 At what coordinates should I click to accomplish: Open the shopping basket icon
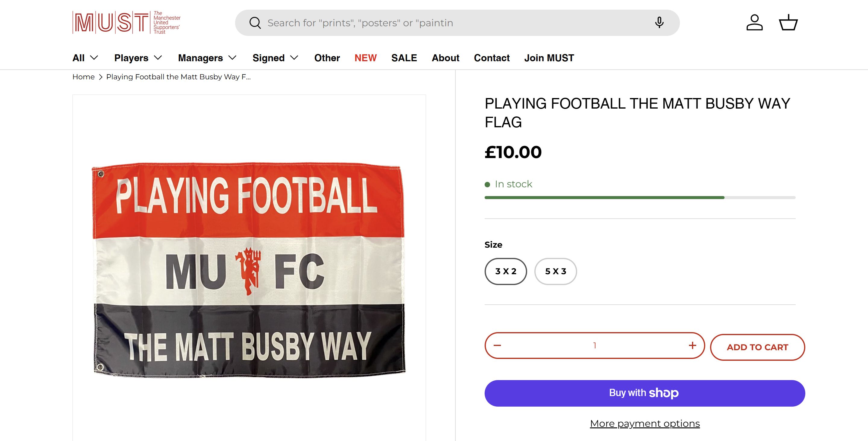point(788,23)
